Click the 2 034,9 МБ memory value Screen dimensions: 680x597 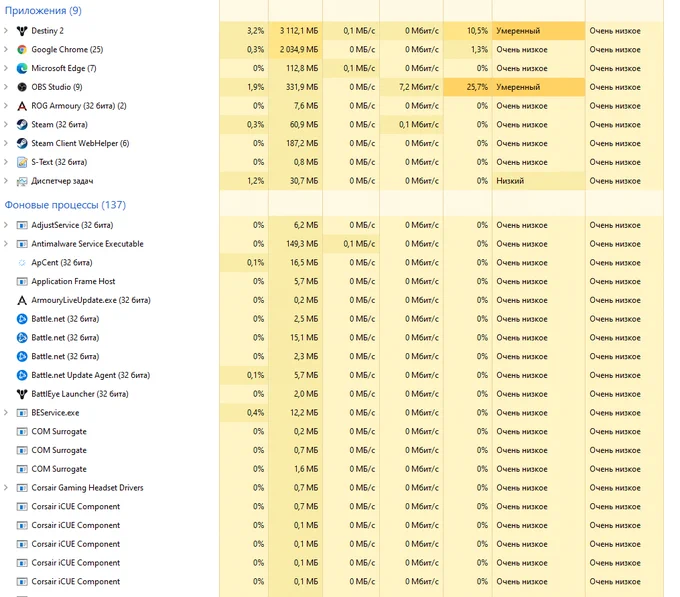click(x=298, y=49)
